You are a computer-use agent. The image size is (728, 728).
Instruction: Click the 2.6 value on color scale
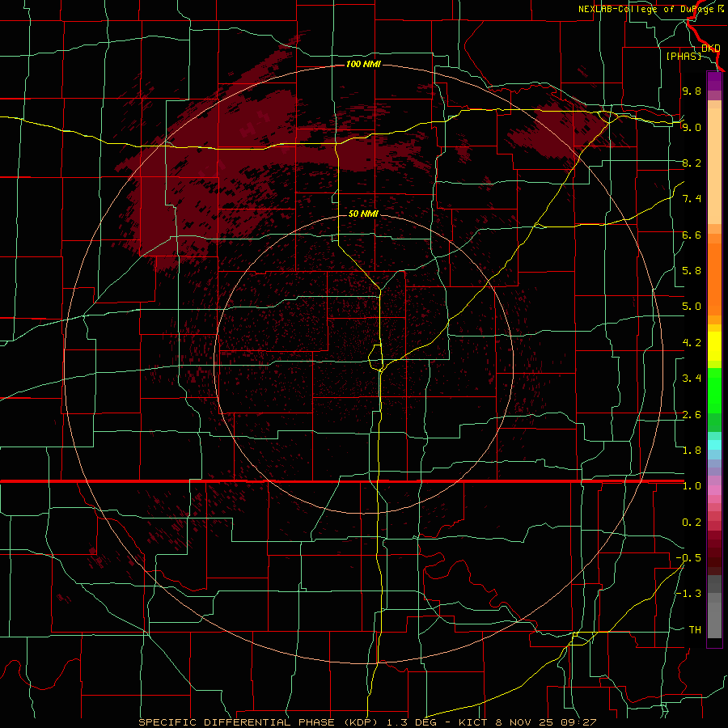(x=692, y=415)
